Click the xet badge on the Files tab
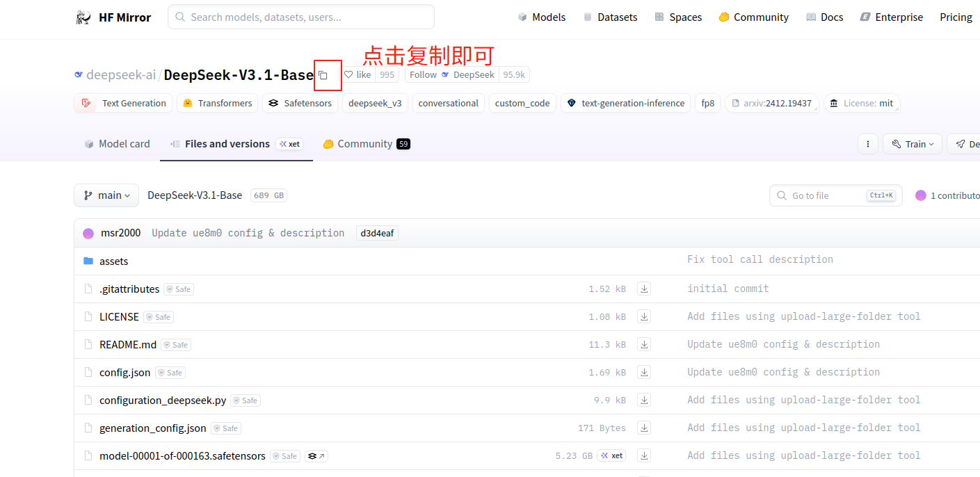Image resolution: width=980 pixels, height=477 pixels. click(x=289, y=144)
